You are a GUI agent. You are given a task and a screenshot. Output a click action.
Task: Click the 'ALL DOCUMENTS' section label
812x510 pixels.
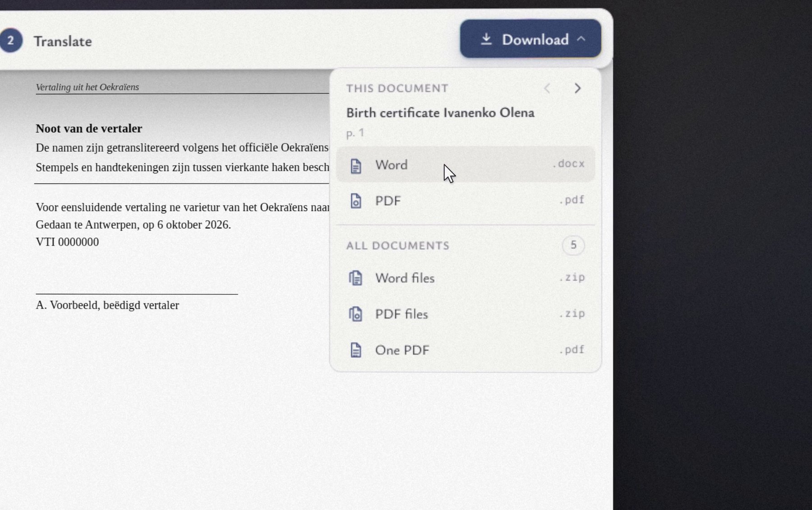pos(398,246)
